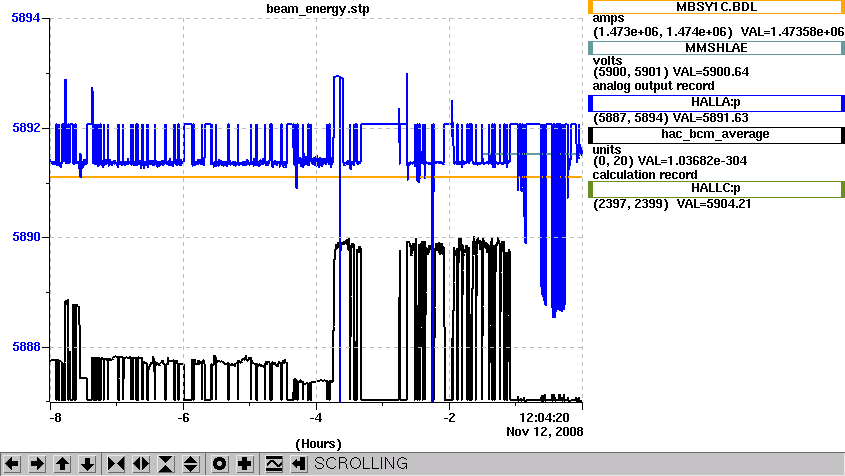The image size is (845, 476).
Task: Click the -8 hours x-axis label
Action: click(x=55, y=418)
